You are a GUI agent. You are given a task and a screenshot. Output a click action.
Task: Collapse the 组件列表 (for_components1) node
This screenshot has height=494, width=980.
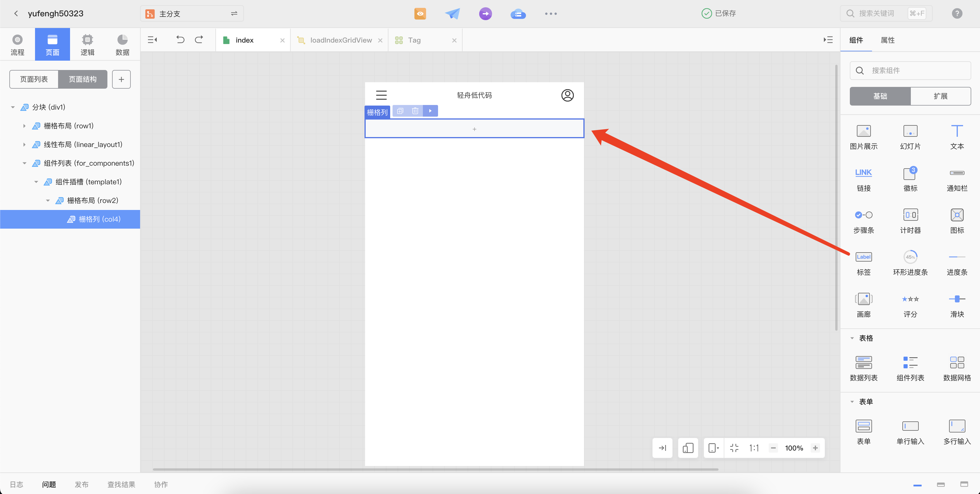tap(24, 163)
